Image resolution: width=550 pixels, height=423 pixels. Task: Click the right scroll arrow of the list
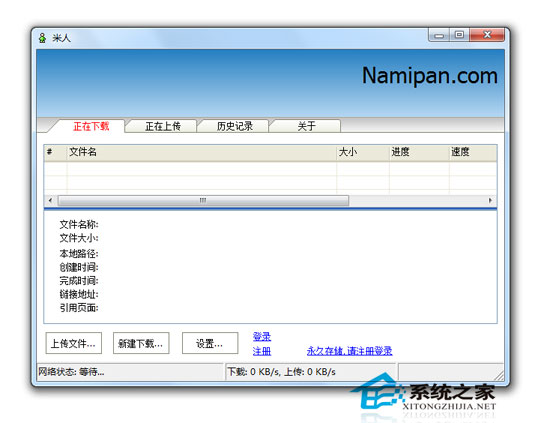click(490, 200)
